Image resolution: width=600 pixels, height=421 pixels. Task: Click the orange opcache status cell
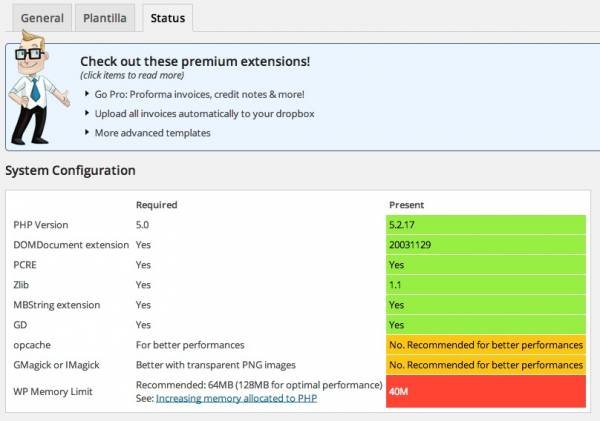click(486, 345)
